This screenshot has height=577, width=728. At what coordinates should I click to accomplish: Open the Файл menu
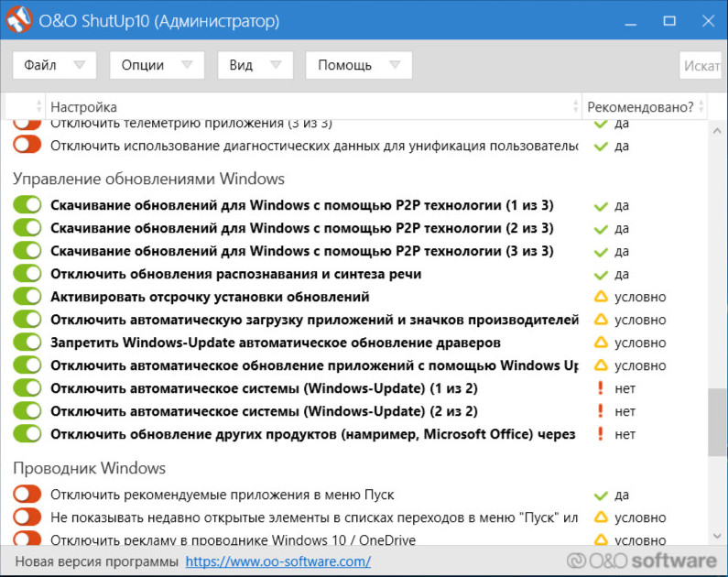[54, 65]
